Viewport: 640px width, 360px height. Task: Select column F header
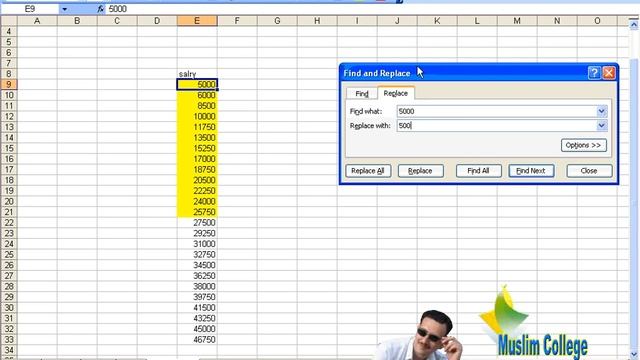coord(237,21)
